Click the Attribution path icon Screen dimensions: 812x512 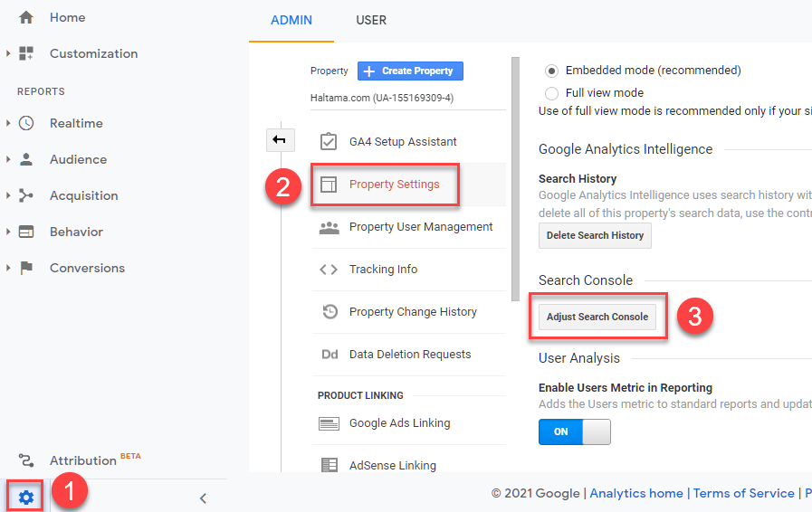coord(26,460)
